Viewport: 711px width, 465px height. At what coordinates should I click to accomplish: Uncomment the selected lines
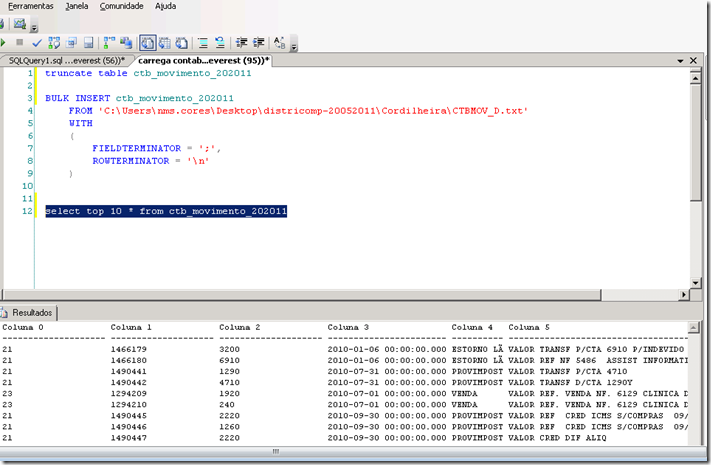click(x=220, y=43)
